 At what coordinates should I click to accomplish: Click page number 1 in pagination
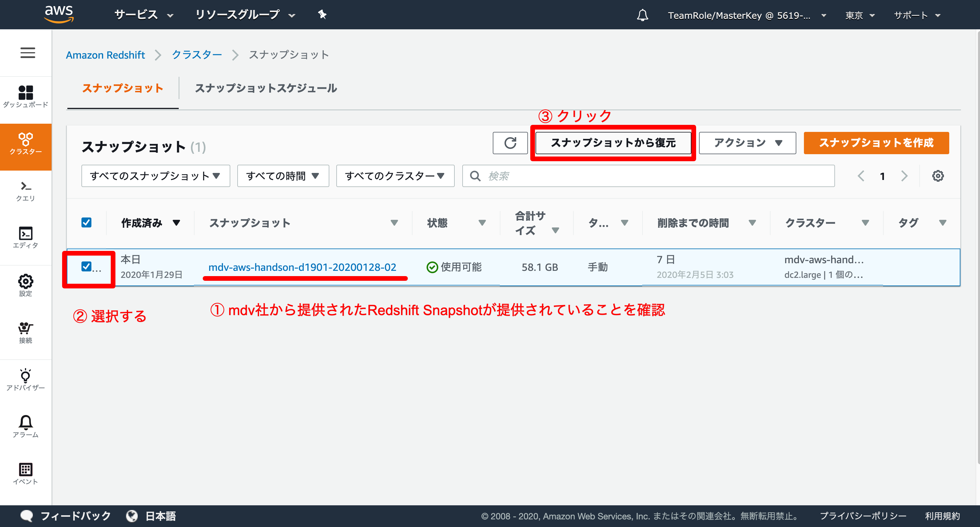882,176
